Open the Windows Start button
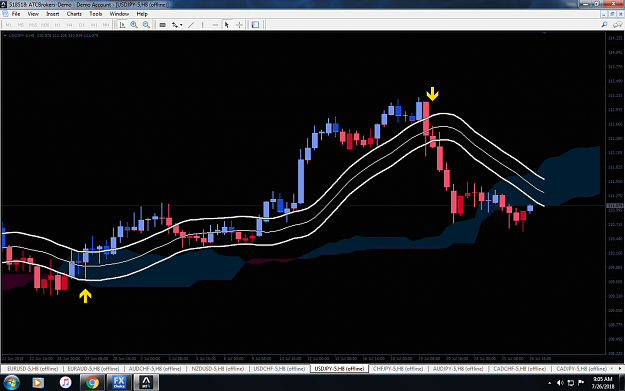This screenshot has width=625, height=391. coord(12,383)
